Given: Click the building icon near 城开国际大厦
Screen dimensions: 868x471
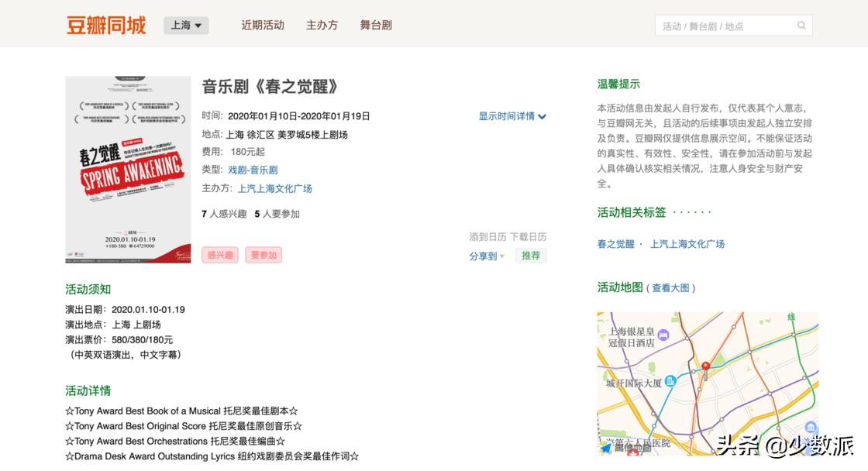Looking at the screenshot, I should point(670,381).
